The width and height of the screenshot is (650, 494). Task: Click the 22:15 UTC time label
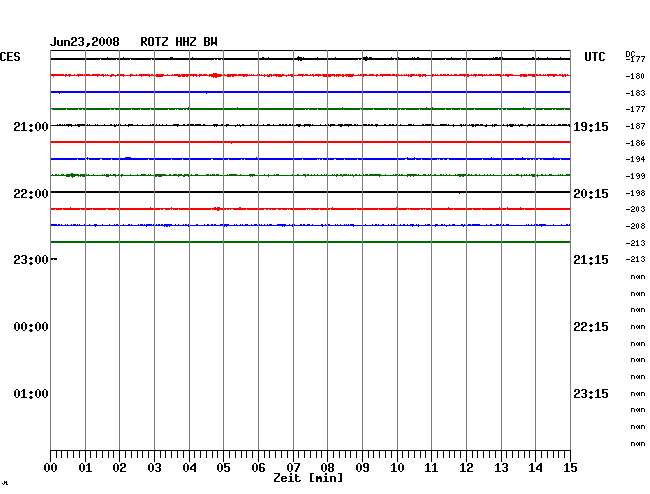[591, 327]
